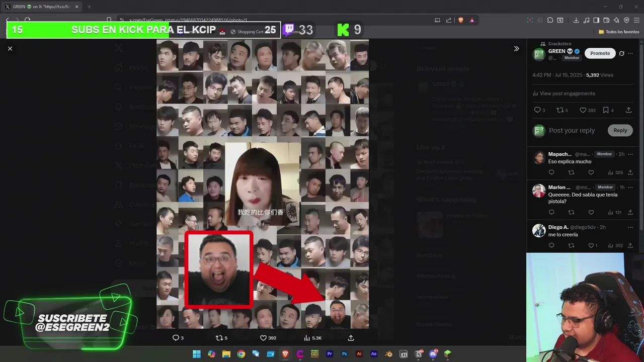Open the more options menu on GREEN's post
644x362 pixels.
[x=630, y=53]
